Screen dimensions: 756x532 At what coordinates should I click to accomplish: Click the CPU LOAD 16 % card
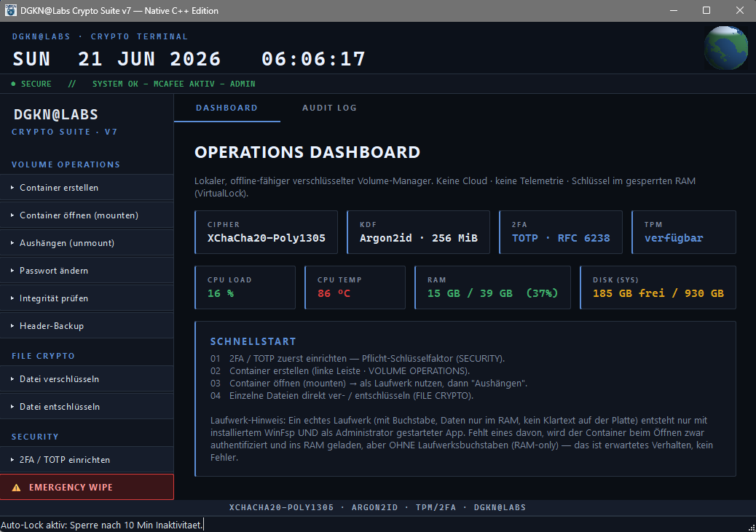245,287
